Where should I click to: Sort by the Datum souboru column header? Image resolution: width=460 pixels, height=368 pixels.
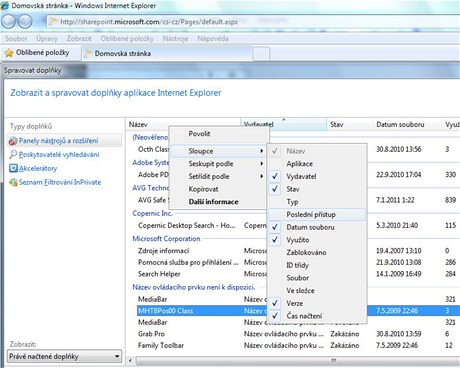pos(407,124)
